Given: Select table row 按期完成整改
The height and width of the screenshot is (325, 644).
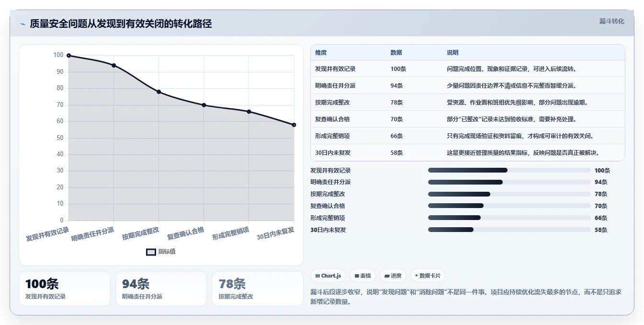Looking at the screenshot, I should coord(468,103).
